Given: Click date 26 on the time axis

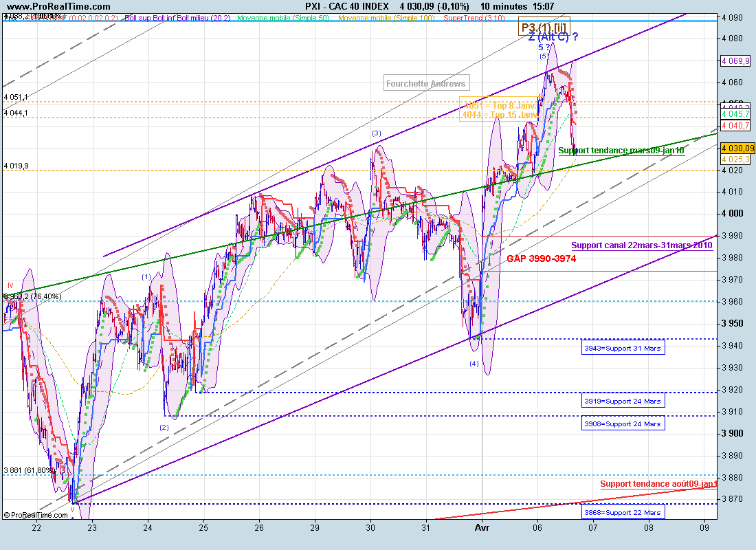Looking at the screenshot, I should (259, 528).
